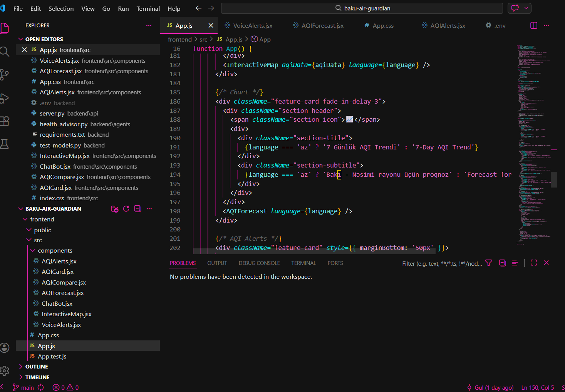This screenshot has width=565, height=392.
Task: Open the Run and Debug view
Action: coord(5,98)
